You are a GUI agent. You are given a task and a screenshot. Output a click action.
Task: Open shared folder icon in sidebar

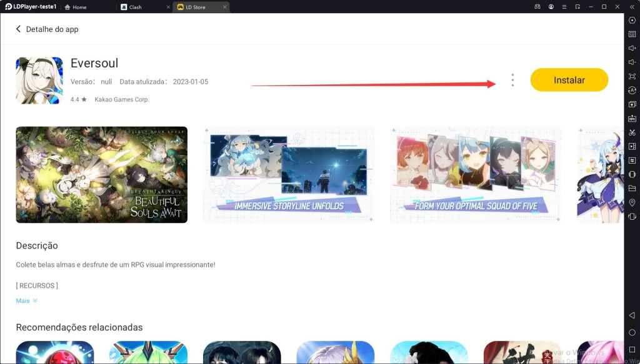632,189
